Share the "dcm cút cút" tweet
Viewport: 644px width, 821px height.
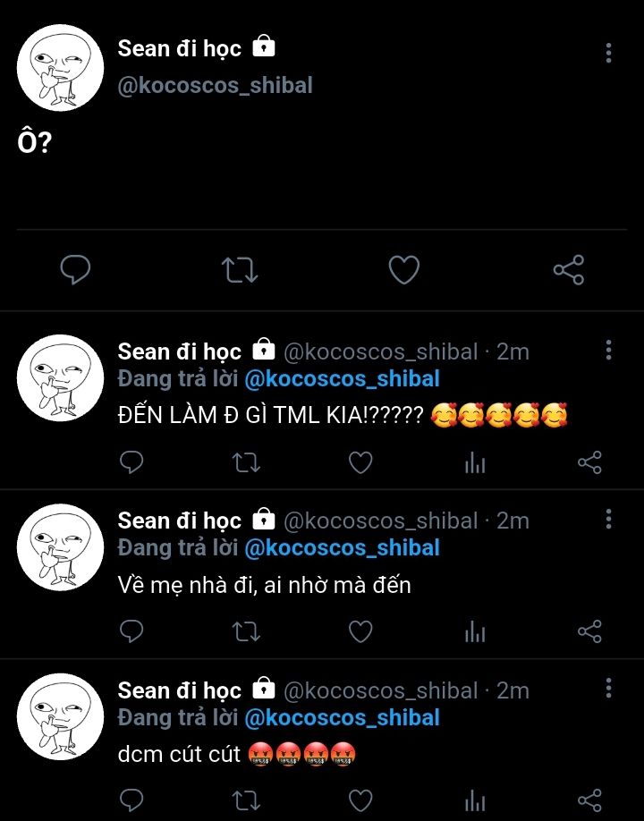[589, 800]
